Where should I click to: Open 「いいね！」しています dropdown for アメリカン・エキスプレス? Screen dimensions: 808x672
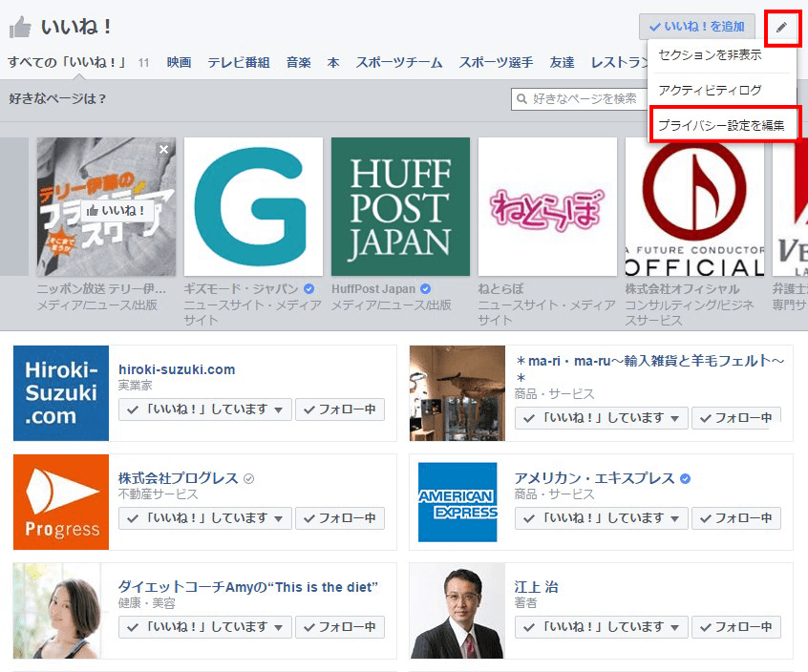click(602, 518)
